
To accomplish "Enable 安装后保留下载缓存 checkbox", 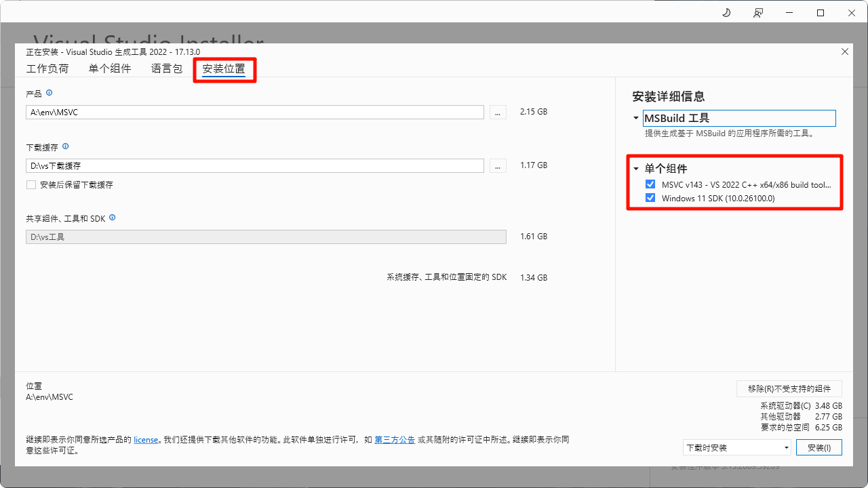I will tap(31, 185).
